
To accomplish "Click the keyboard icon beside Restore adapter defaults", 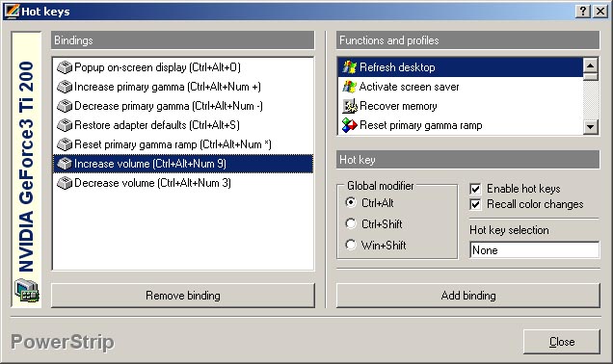I will tap(65, 125).
